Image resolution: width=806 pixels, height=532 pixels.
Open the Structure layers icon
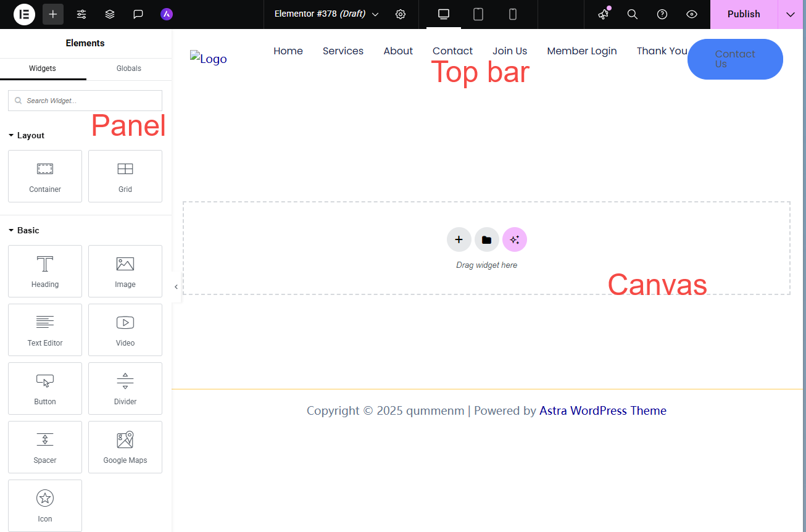(x=110, y=14)
